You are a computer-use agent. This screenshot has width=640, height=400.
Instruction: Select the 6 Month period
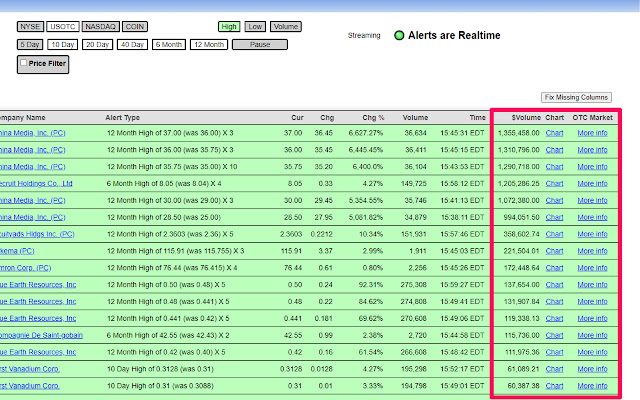click(x=168, y=44)
